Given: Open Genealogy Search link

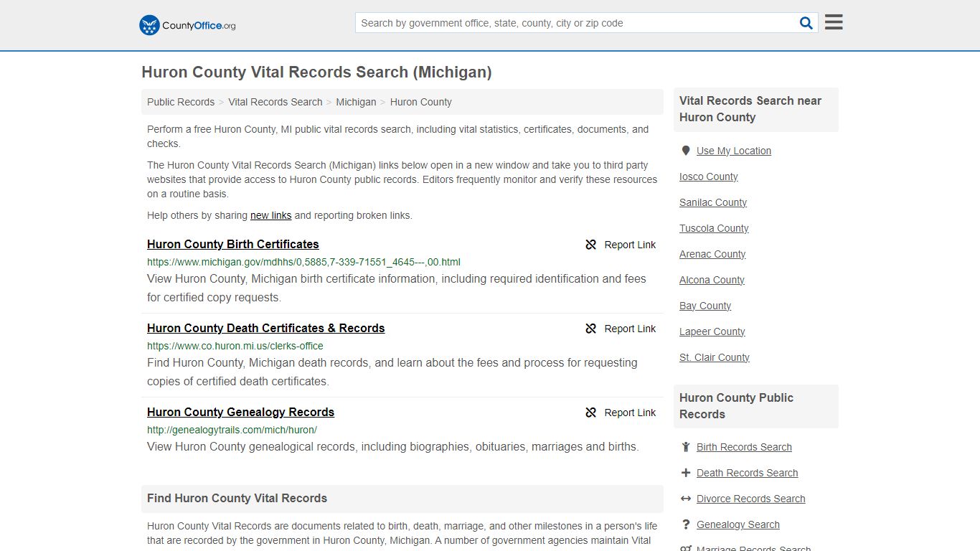Looking at the screenshot, I should point(738,524).
